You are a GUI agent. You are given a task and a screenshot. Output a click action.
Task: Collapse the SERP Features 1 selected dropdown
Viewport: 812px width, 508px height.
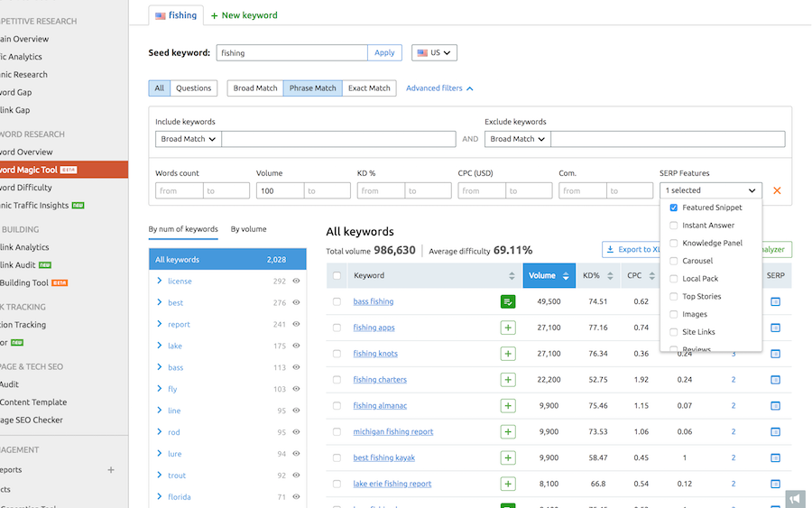click(711, 190)
